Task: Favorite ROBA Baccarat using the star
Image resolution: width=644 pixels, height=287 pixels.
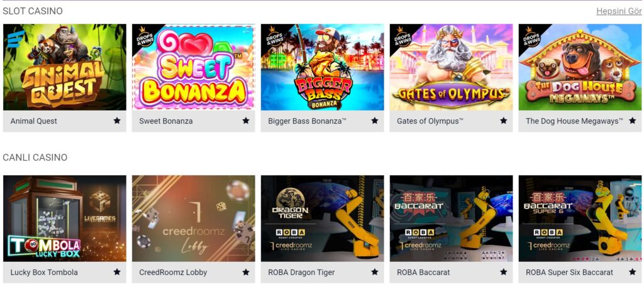Action: coord(504,272)
